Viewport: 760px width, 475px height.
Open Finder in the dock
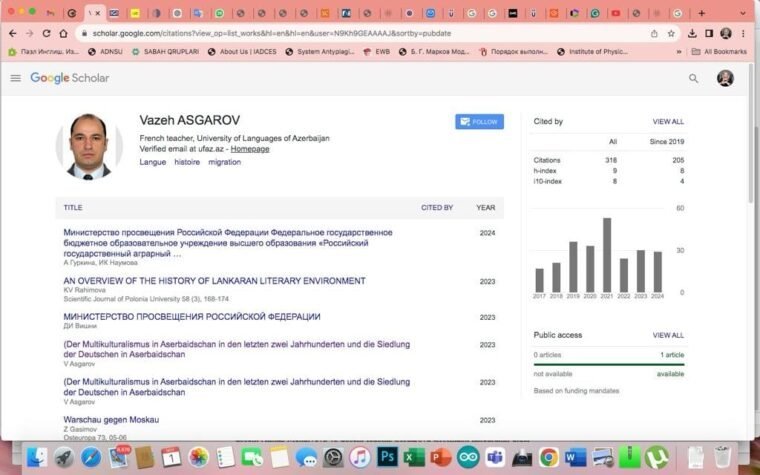[37, 457]
